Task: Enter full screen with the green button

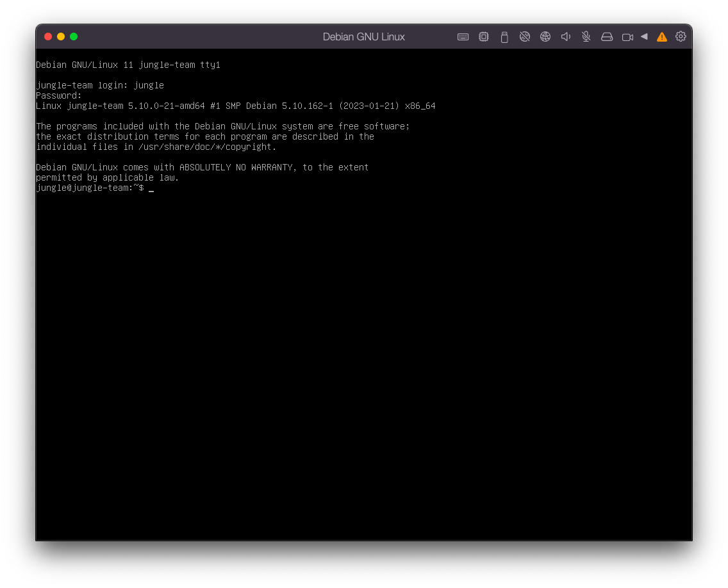Action: (74, 37)
